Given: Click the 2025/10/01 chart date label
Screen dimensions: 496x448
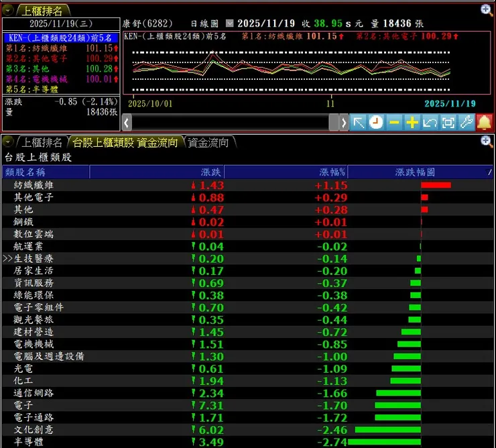Looking at the screenshot, I should (x=150, y=103).
